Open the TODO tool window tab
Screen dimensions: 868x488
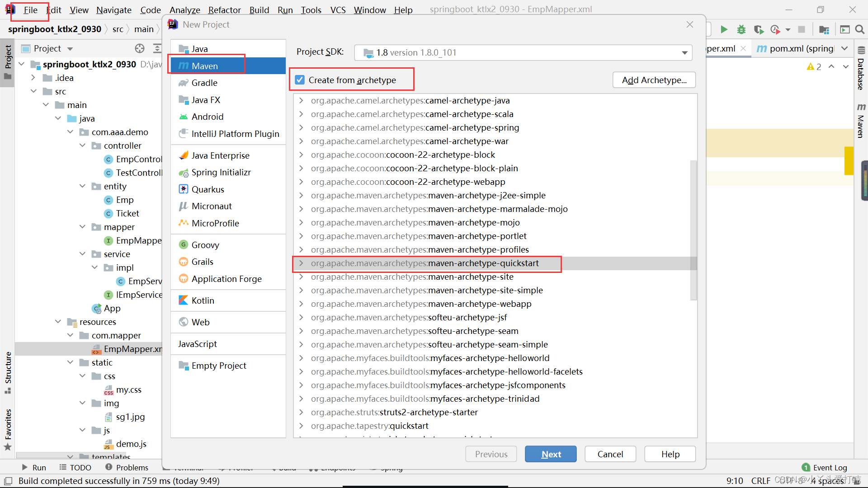[75, 468]
